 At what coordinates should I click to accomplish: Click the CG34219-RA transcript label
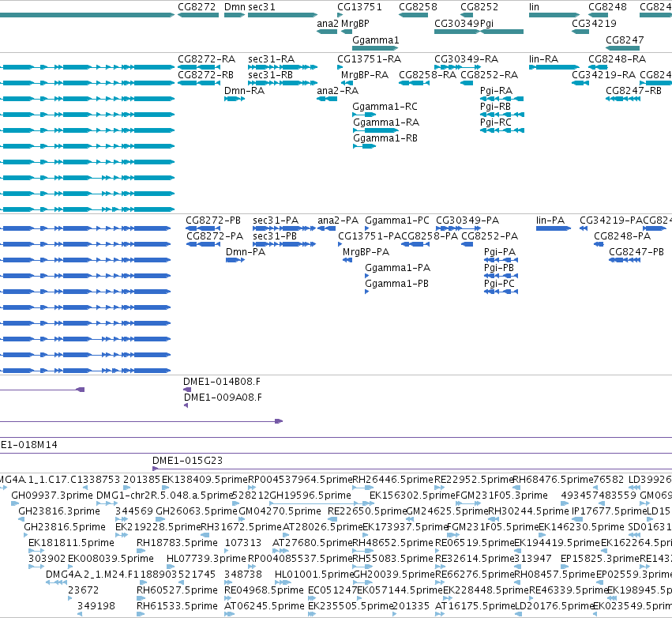coord(604,75)
